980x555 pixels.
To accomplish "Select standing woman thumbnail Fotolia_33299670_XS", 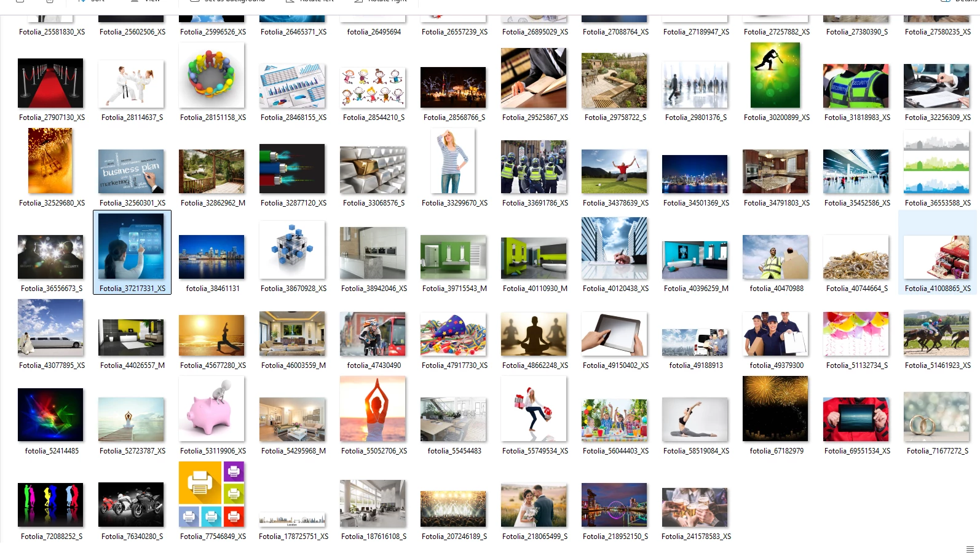I will pos(453,161).
